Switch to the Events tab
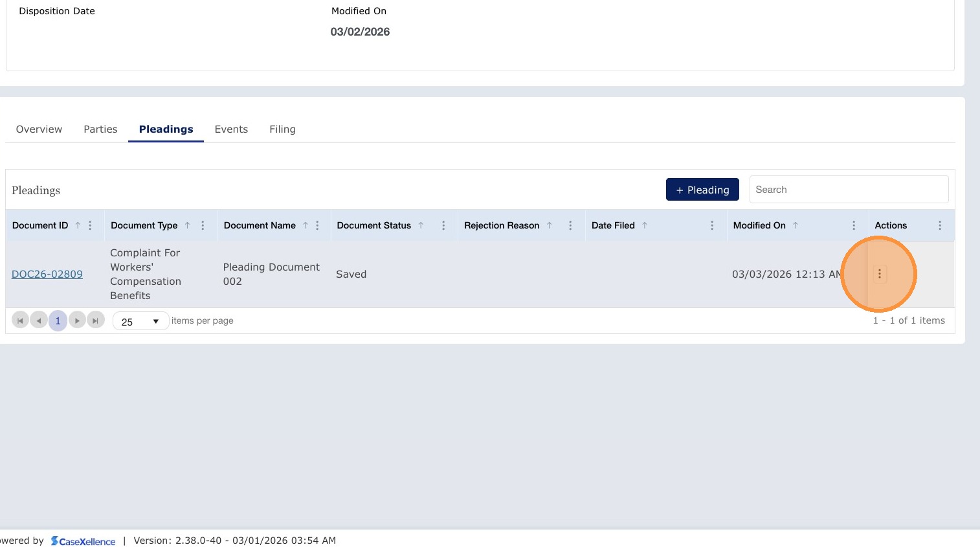 [x=231, y=129]
